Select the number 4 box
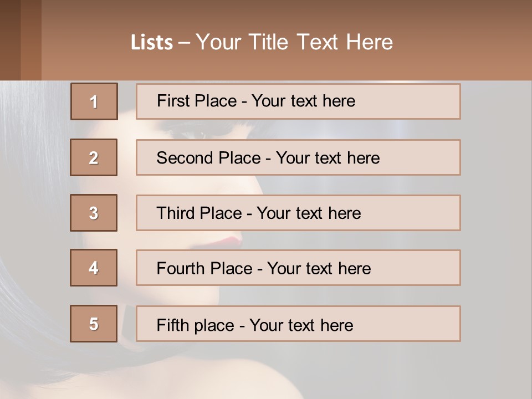 coord(94,268)
